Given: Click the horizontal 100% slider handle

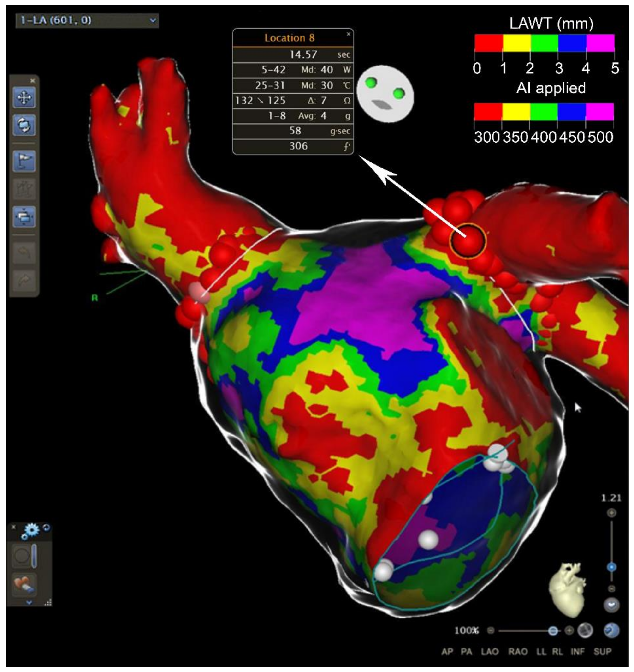Looking at the screenshot, I should 553,630.
